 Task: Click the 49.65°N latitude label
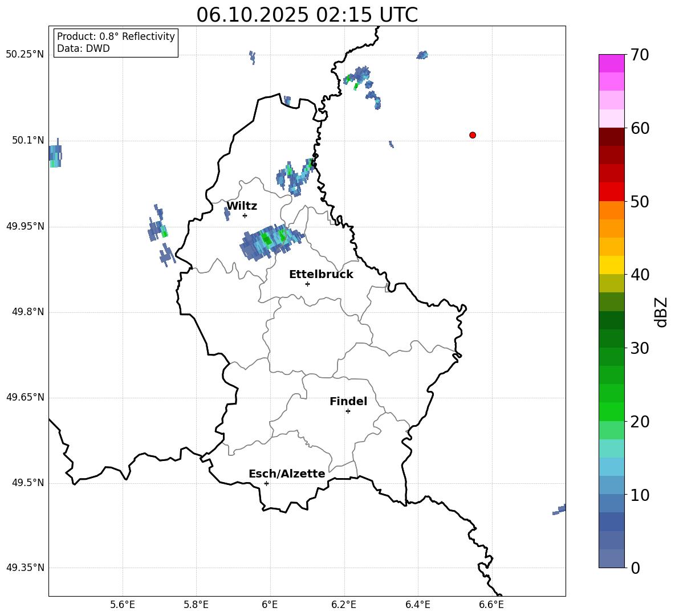click(x=25, y=398)
